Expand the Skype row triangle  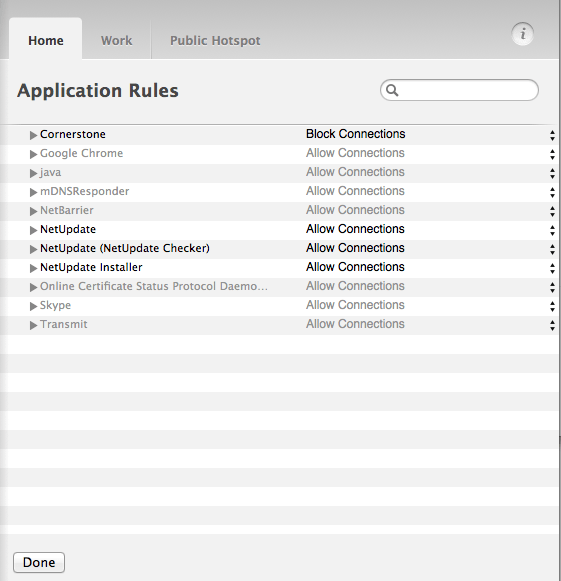(33, 306)
